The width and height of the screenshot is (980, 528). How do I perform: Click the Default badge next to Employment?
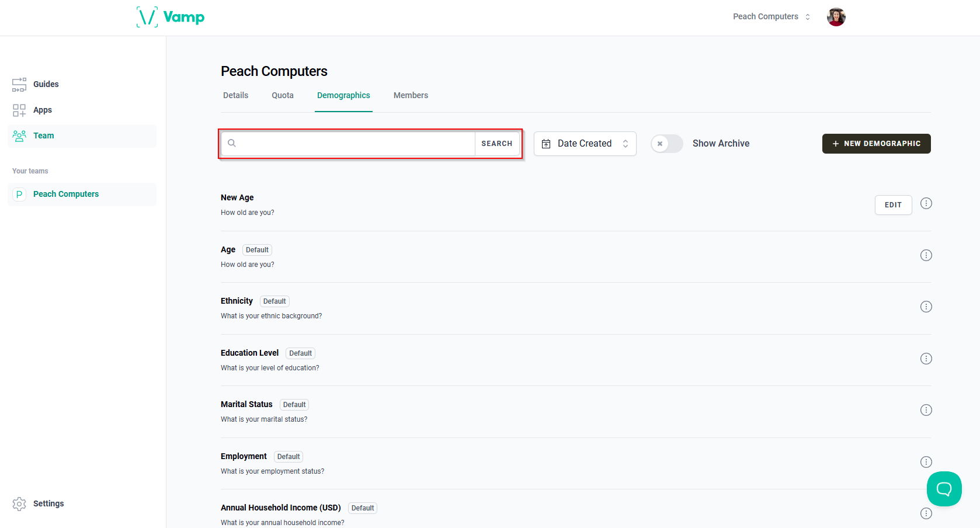click(289, 457)
